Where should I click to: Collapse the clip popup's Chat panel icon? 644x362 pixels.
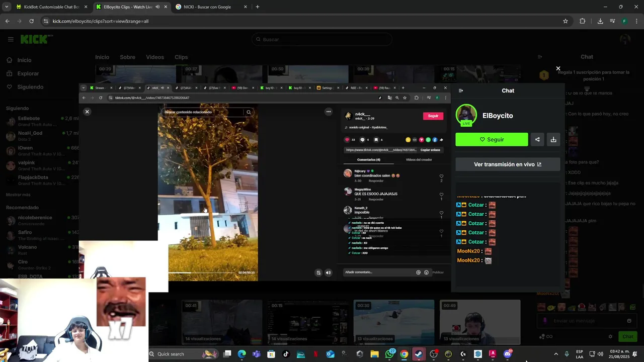coord(461,90)
